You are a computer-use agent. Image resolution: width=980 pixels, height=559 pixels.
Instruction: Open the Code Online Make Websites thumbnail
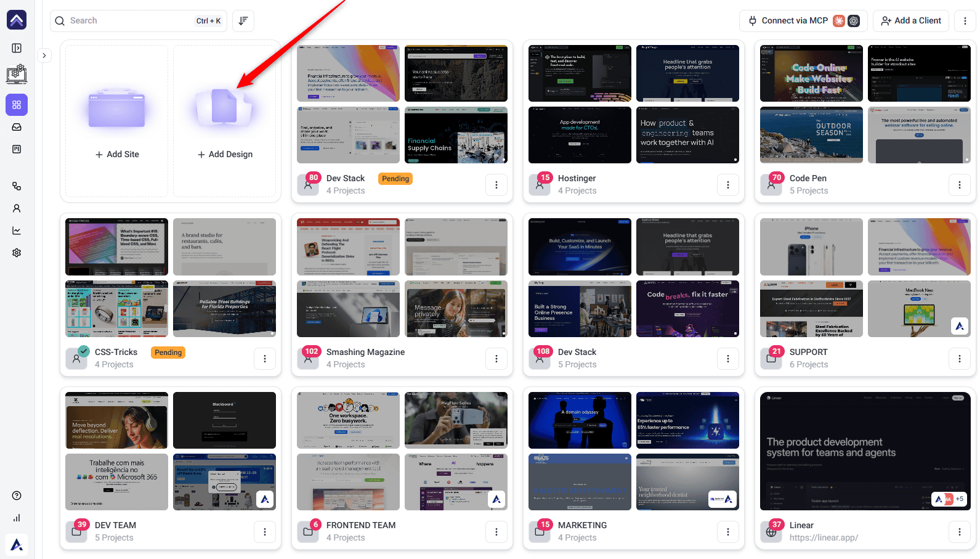pyautogui.click(x=811, y=73)
